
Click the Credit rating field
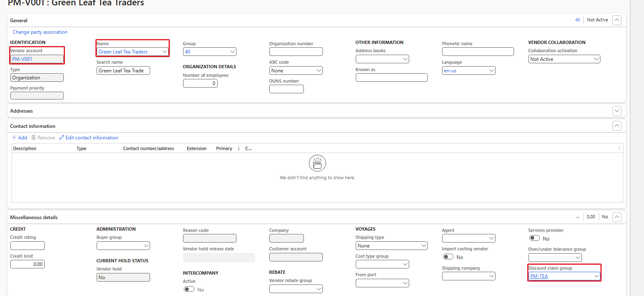[x=28, y=246]
